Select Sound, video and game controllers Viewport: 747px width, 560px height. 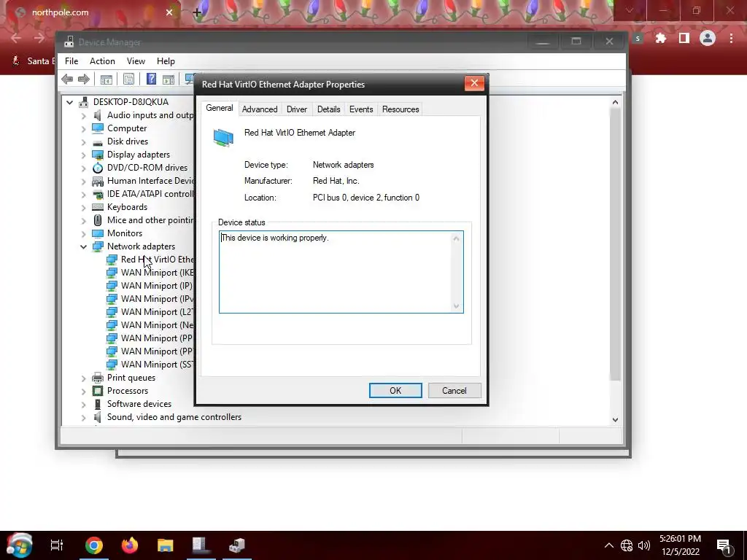[174, 417]
